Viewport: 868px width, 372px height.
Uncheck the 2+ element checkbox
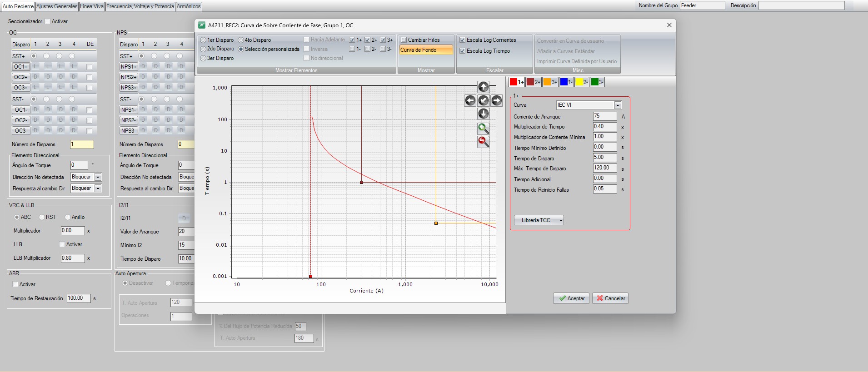tap(367, 40)
